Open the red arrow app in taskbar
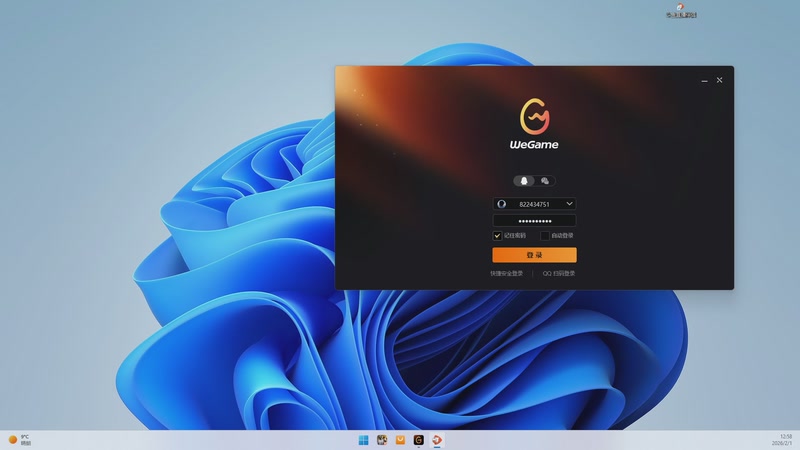 click(x=437, y=440)
